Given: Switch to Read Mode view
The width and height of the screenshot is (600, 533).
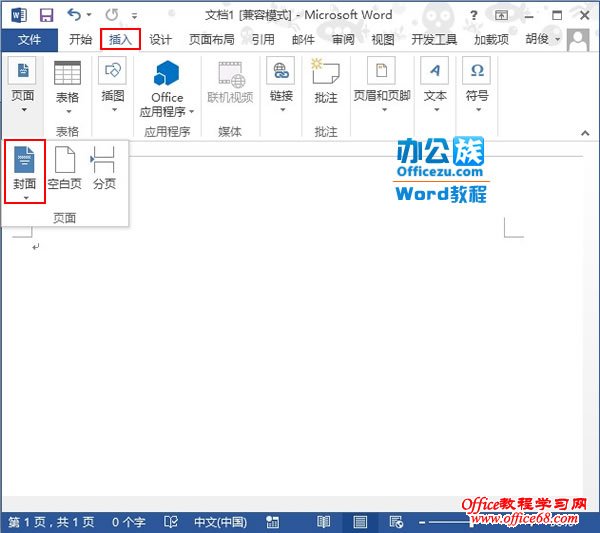Looking at the screenshot, I should point(323,522).
